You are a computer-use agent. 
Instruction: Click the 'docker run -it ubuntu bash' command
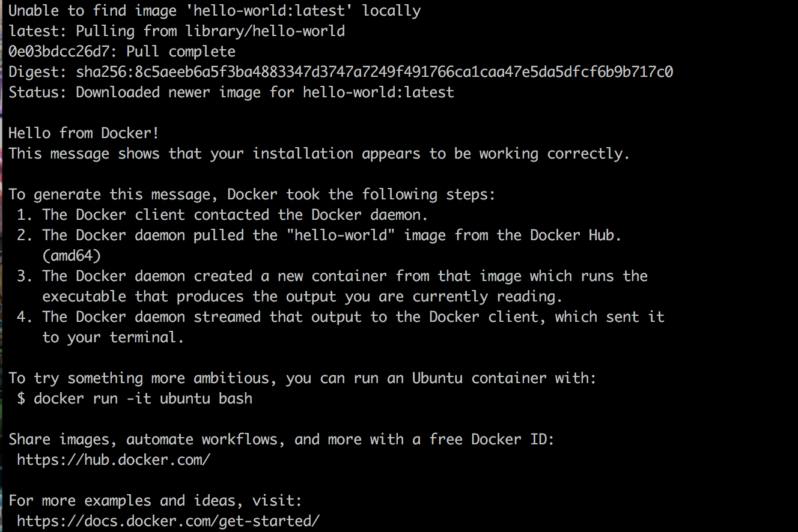click(x=143, y=399)
